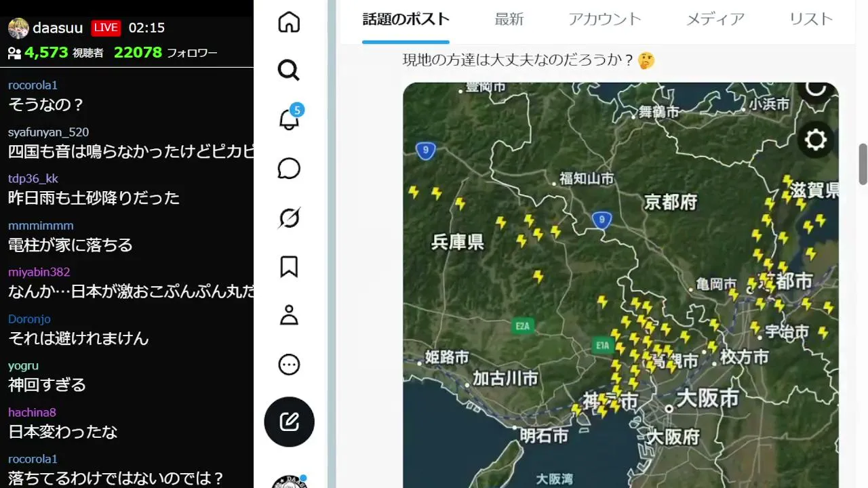Open direct messages speech bubble icon
868x488 pixels.
coord(289,169)
